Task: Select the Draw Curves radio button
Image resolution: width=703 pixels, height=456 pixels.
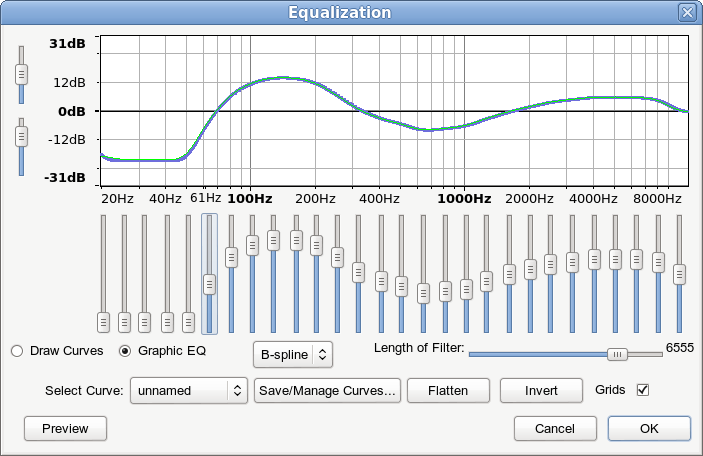Action: 17,351
